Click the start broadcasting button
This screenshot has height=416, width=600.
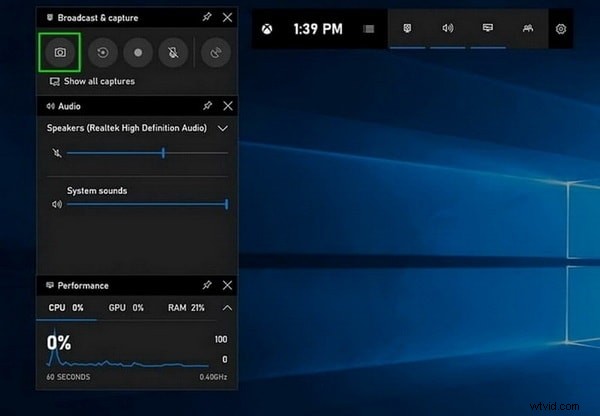[216, 52]
